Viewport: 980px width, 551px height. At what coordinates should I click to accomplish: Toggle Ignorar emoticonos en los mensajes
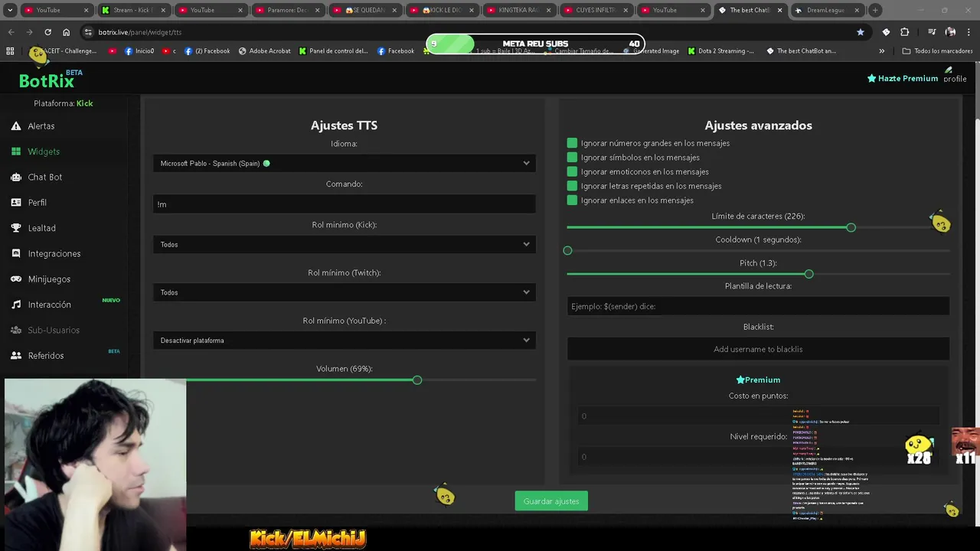pos(572,171)
